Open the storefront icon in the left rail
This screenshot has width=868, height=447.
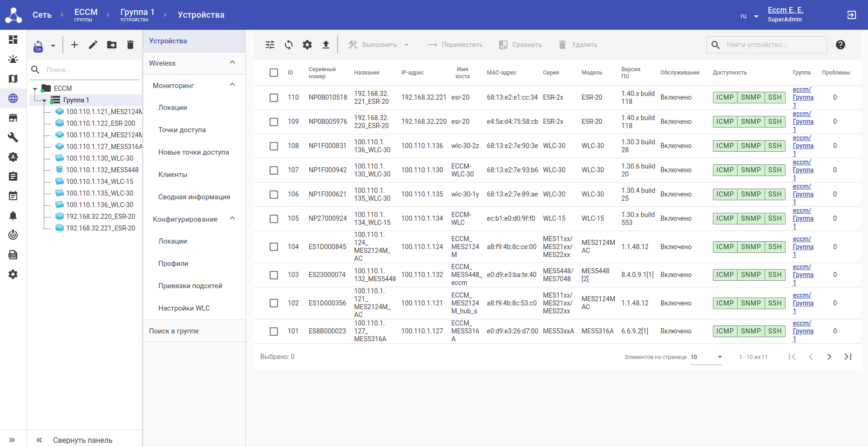pos(13,118)
